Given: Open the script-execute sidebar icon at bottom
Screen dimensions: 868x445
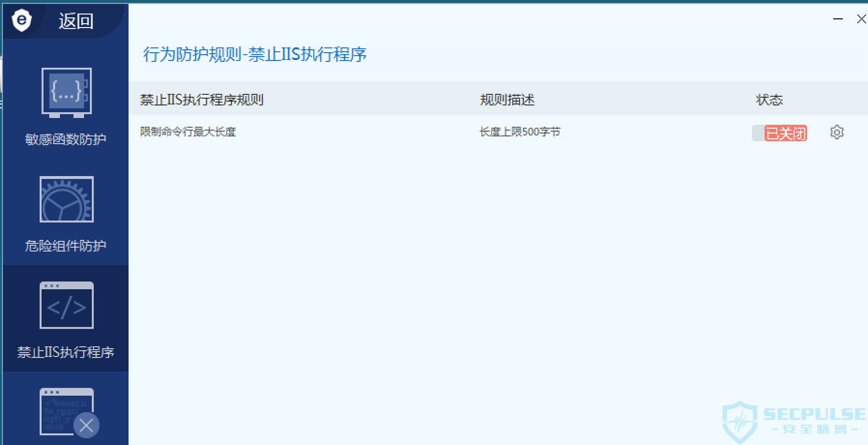Looking at the screenshot, I should point(66,411).
